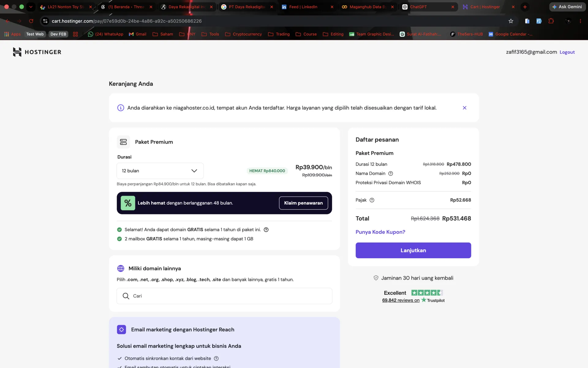
Task: Open help tooltip next to Nama Domain
Action: (x=390, y=174)
